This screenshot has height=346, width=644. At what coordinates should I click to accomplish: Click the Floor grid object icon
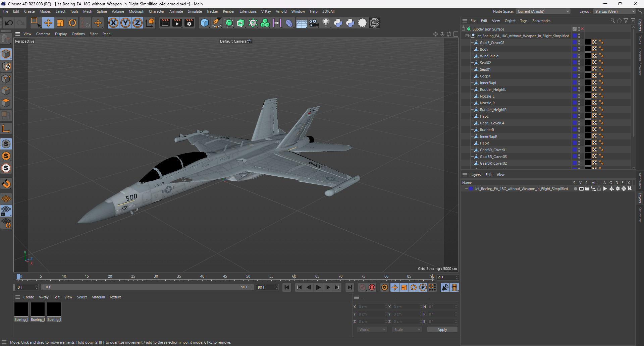(x=302, y=23)
